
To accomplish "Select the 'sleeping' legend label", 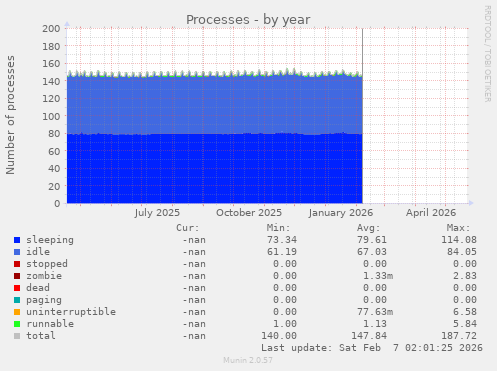I will coord(50,240).
